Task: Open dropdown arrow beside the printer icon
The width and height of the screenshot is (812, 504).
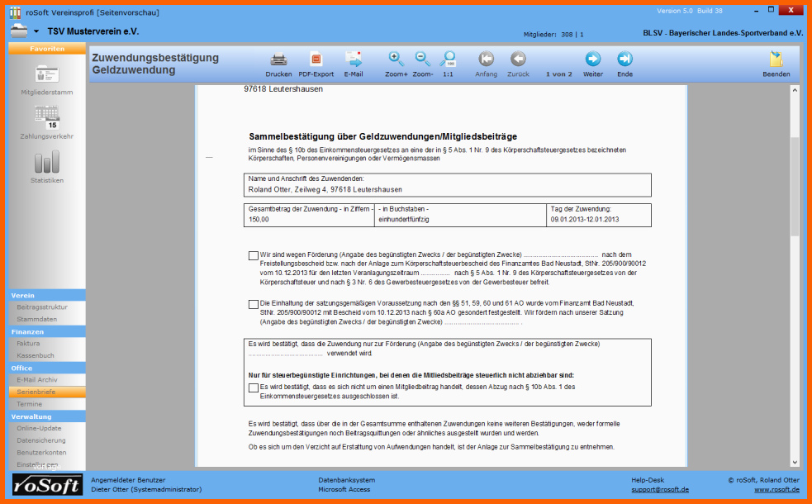Action: pyautogui.click(x=36, y=31)
